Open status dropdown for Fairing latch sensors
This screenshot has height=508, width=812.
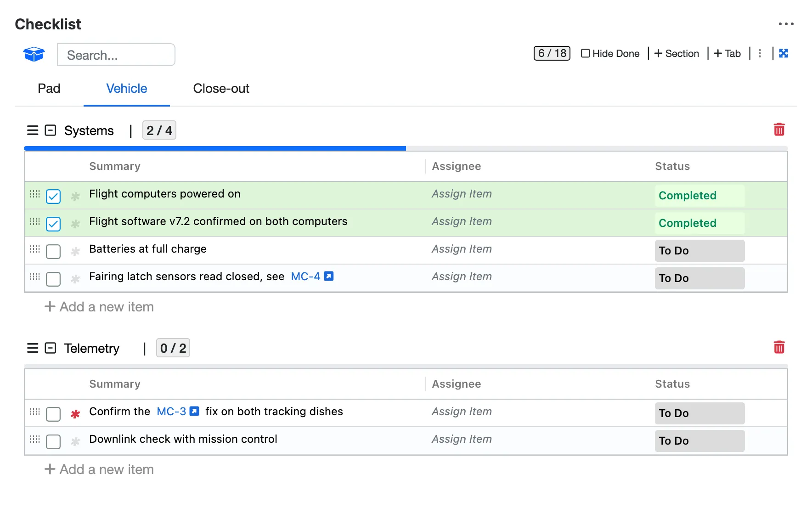click(699, 278)
